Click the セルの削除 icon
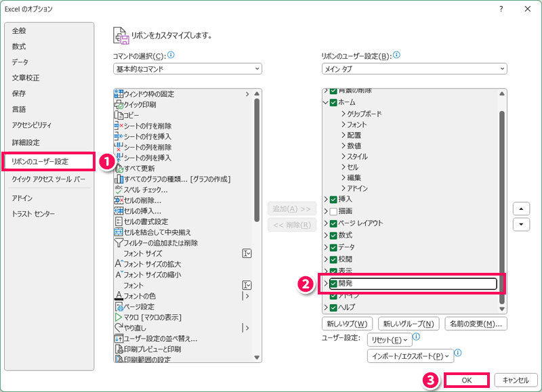The width and height of the screenshot is (542, 392). (119, 200)
